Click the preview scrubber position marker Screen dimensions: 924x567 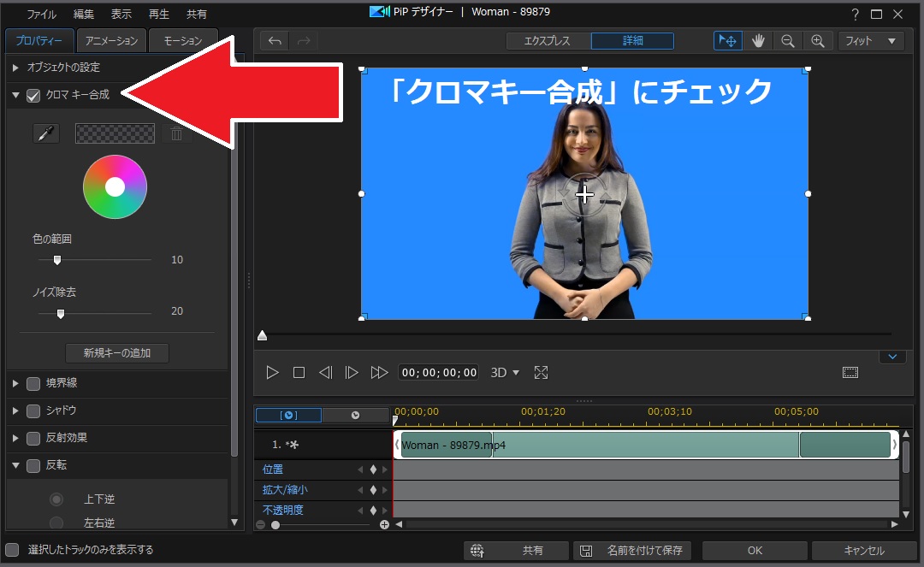point(263,335)
